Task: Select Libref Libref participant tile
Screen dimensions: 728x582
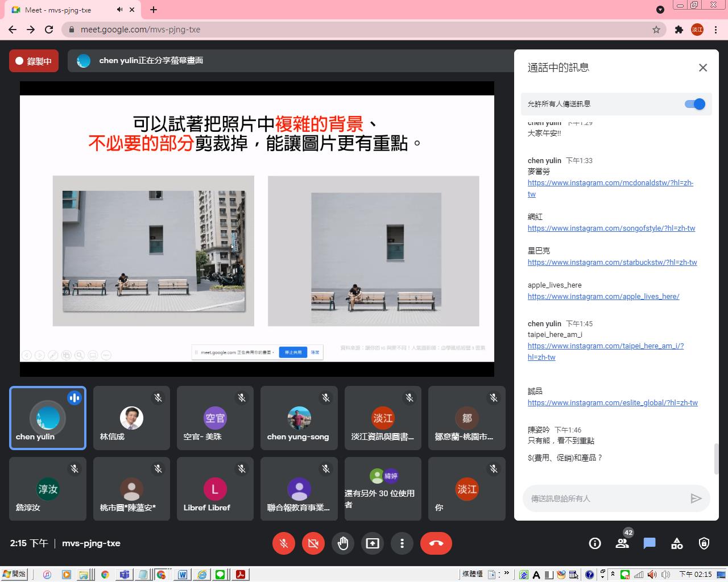Action: pos(215,489)
